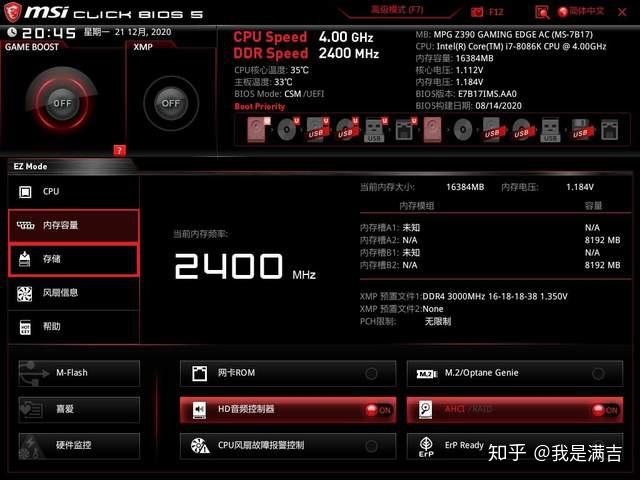Image resolution: width=640 pixels, height=480 pixels.
Task: Open the 风扇信息 fan info tab
Action: 74,293
